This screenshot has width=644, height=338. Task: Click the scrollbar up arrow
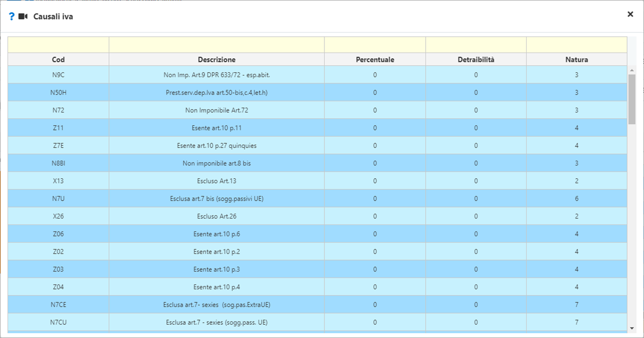coord(632,70)
